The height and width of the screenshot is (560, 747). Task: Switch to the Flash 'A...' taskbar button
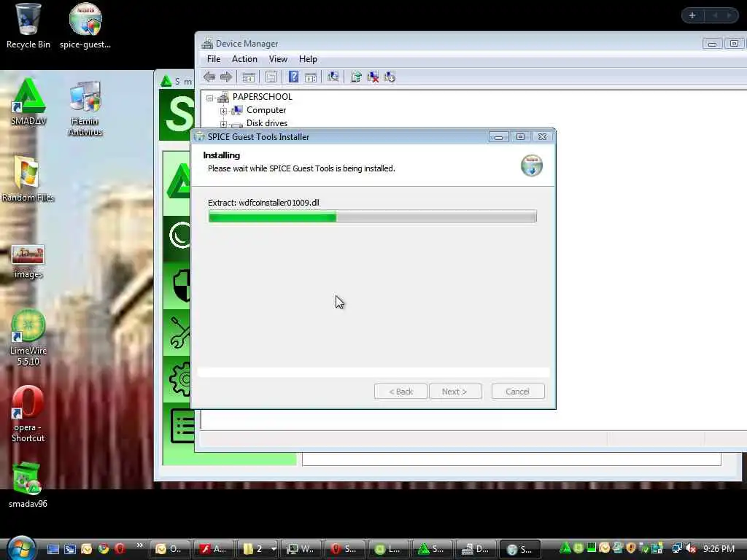pos(214,549)
